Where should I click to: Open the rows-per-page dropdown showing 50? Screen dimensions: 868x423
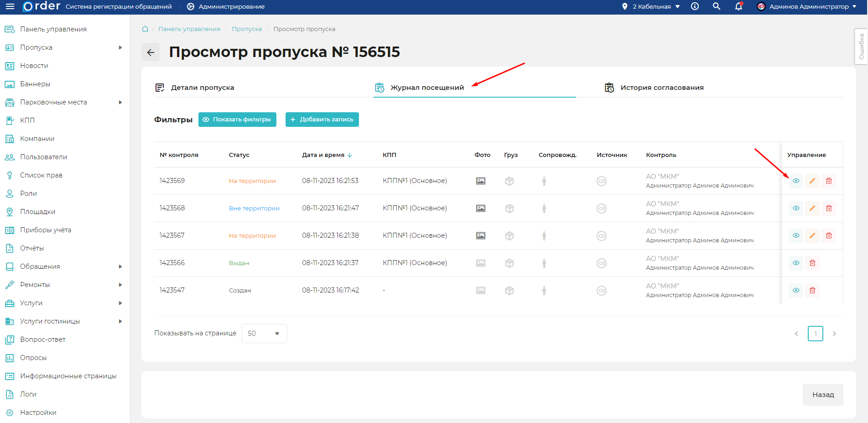[x=264, y=334]
